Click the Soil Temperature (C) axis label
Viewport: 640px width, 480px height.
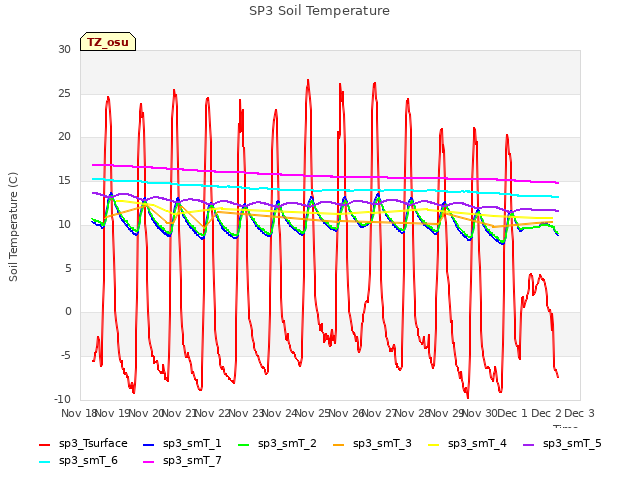[13, 227]
